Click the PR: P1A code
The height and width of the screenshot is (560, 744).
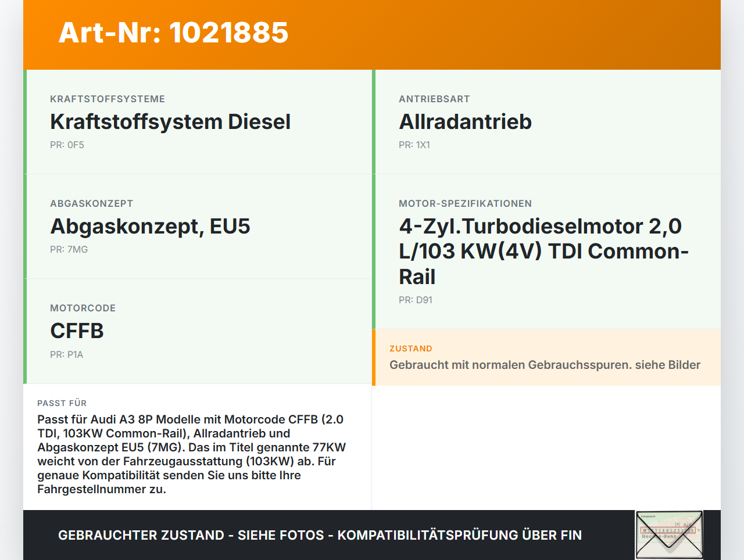click(x=66, y=354)
